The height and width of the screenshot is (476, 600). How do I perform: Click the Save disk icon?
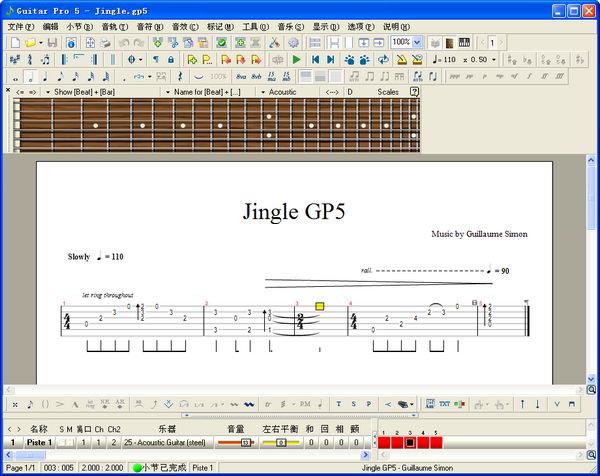tap(52, 43)
